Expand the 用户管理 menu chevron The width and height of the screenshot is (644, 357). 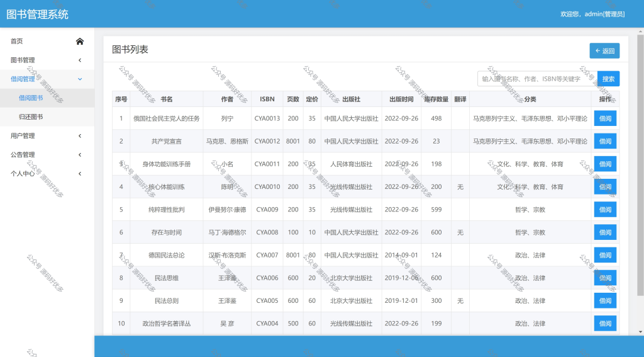[80, 136]
